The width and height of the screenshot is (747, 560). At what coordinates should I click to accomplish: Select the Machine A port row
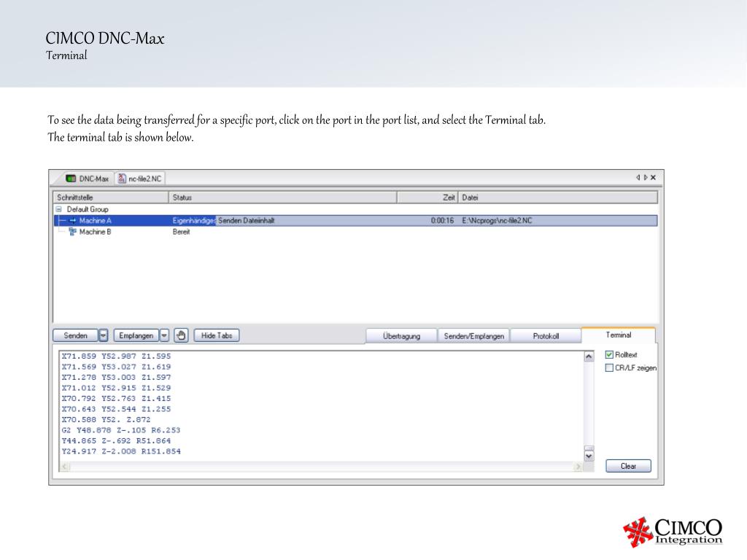[x=355, y=220]
